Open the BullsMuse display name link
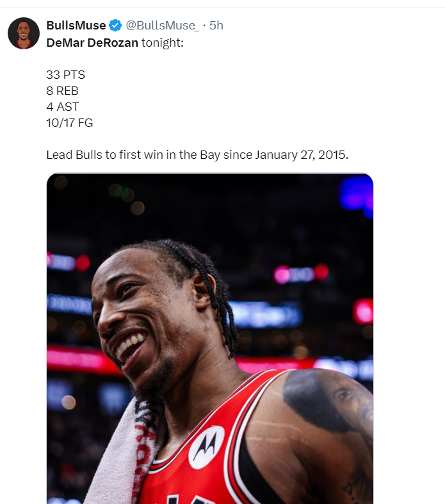 (x=76, y=26)
